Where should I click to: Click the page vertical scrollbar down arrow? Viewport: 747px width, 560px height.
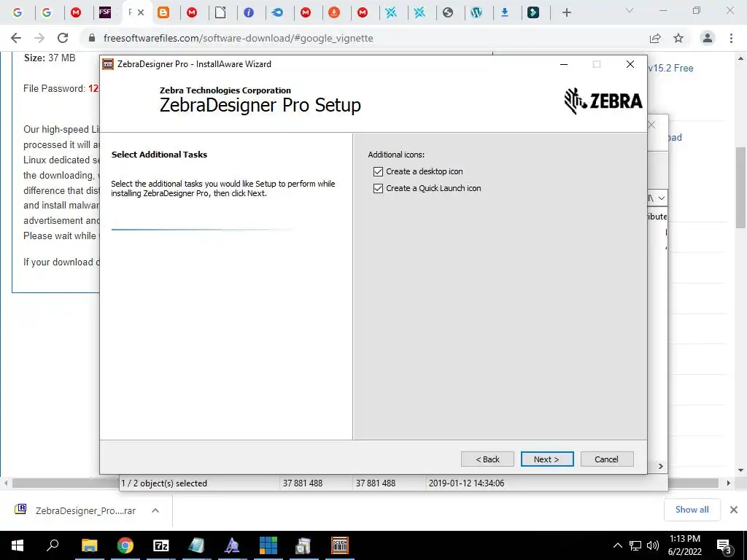[741, 470]
